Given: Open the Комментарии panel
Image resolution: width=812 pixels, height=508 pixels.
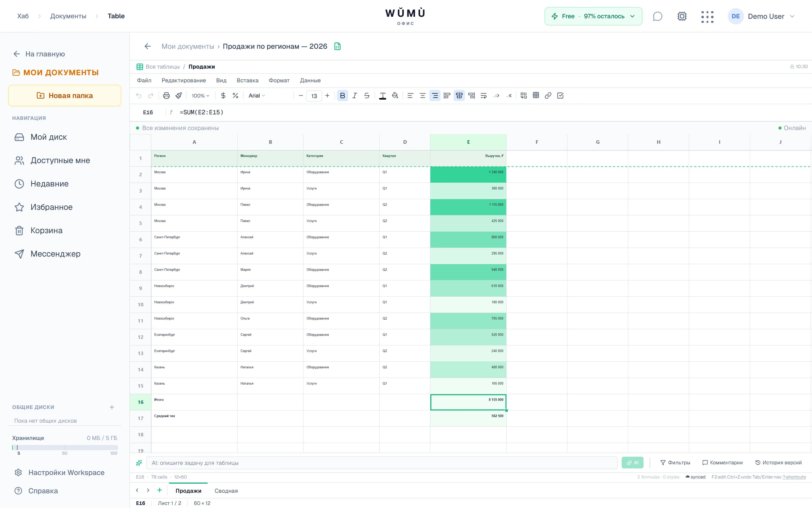Looking at the screenshot, I should (723, 463).
